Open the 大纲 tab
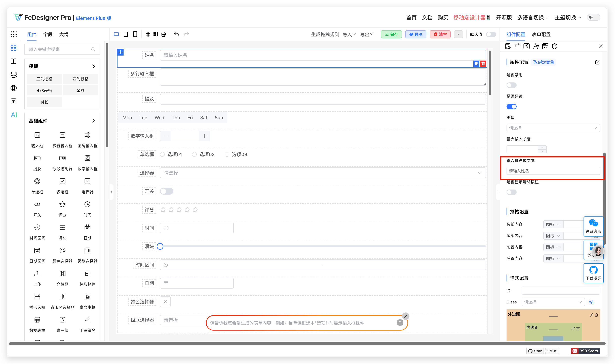This screenshot has height=364, width=615. point(64,34)
